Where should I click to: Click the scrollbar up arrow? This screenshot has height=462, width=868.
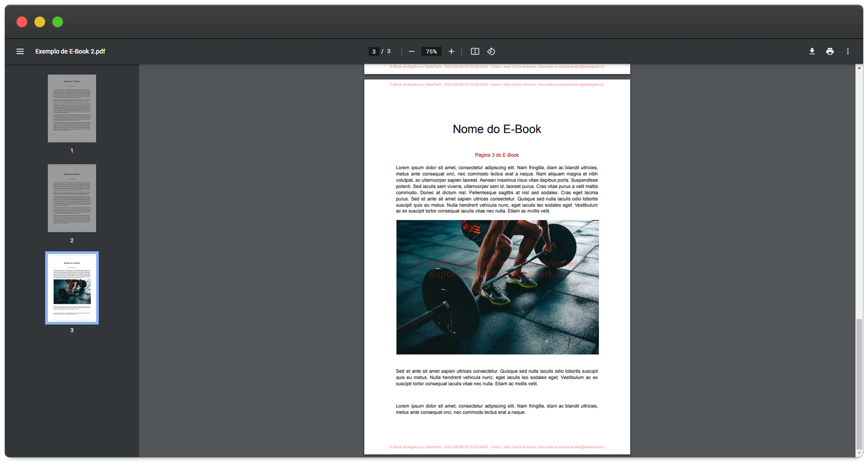(859, 68)
